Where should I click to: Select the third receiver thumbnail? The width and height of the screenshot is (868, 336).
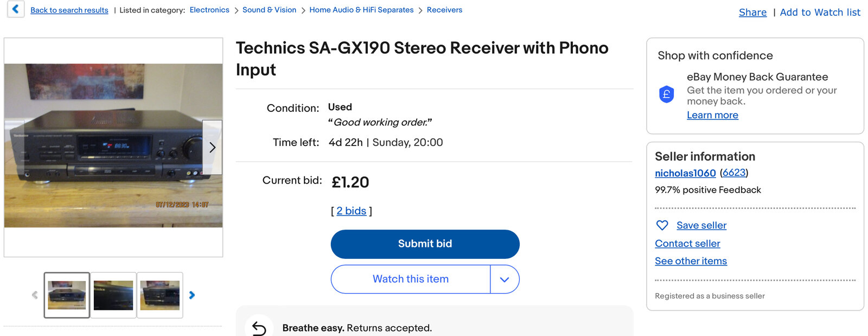tap(160, 295)
